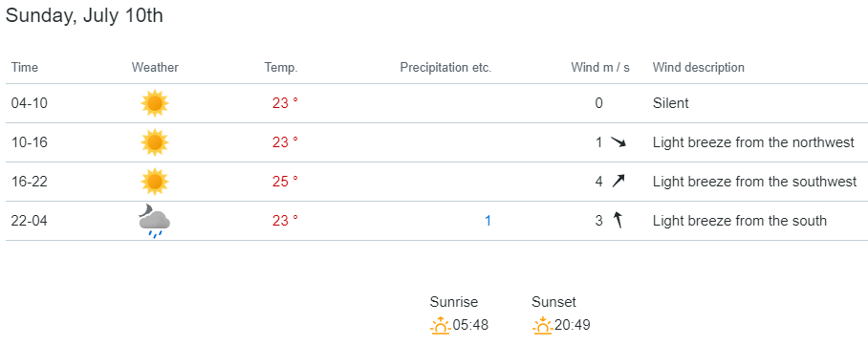Screen dimensions: 868x346
Task: Select the Weather column header
Action: coord(155,68)
